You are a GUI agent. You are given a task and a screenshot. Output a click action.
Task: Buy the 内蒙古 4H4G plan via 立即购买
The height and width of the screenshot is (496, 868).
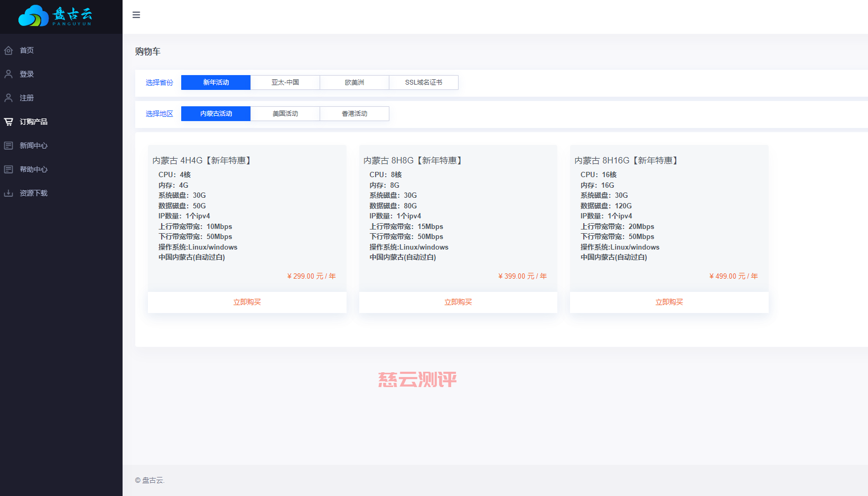[247, 302]
